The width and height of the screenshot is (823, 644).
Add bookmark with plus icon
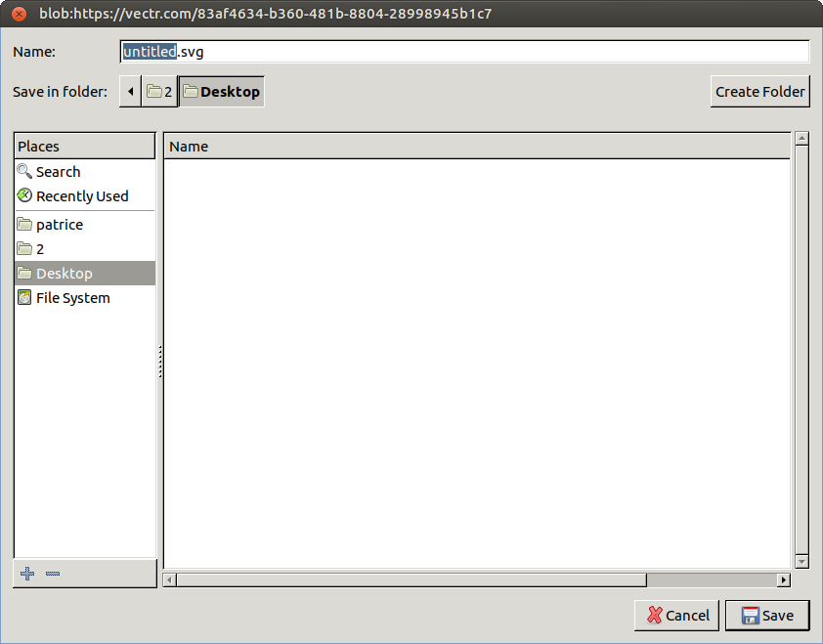27,573
